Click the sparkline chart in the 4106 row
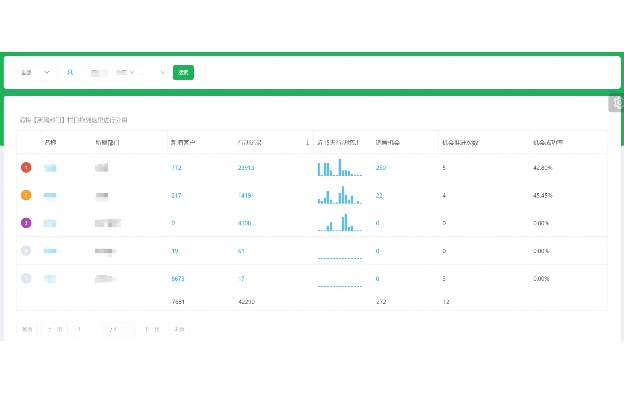Screen dimensions: 624x393 point(339,223)
